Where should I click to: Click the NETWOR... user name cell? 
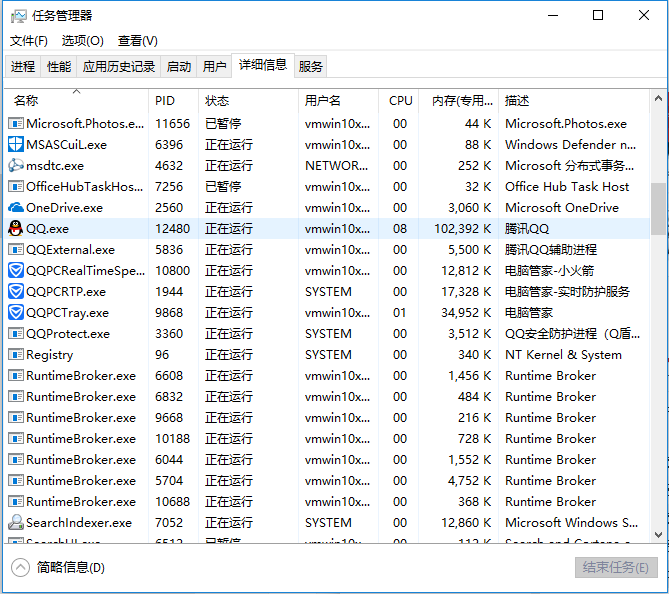[336, 166]
